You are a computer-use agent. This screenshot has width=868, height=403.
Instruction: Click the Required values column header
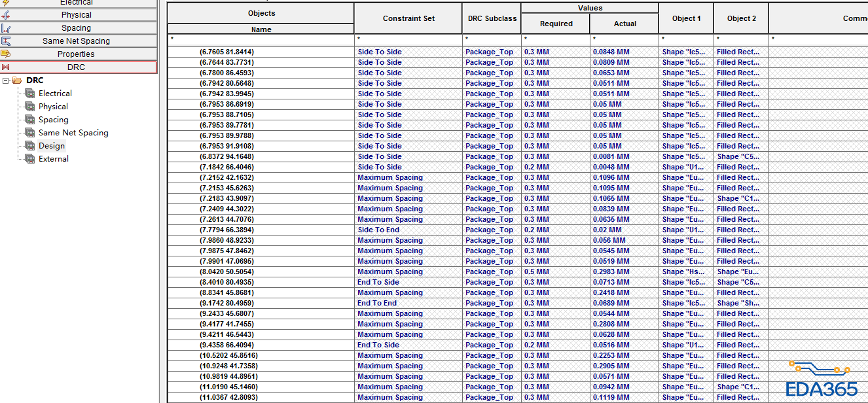click(556, 24)
